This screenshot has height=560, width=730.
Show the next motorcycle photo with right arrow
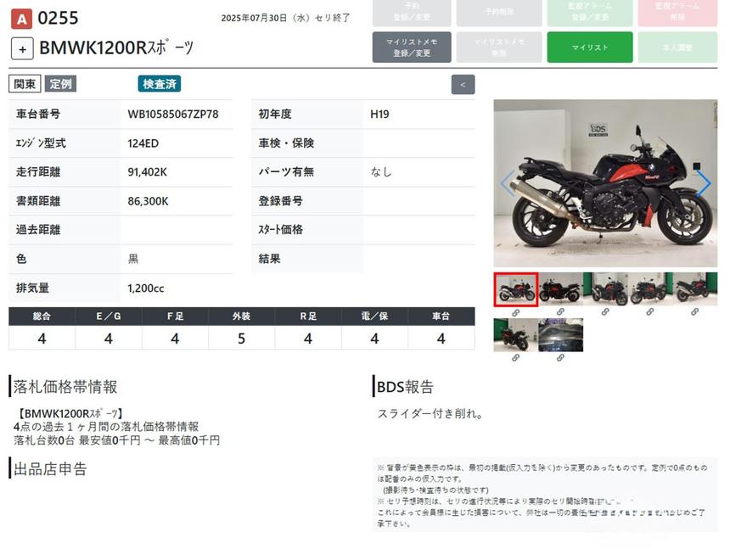(x=703, y=183)
